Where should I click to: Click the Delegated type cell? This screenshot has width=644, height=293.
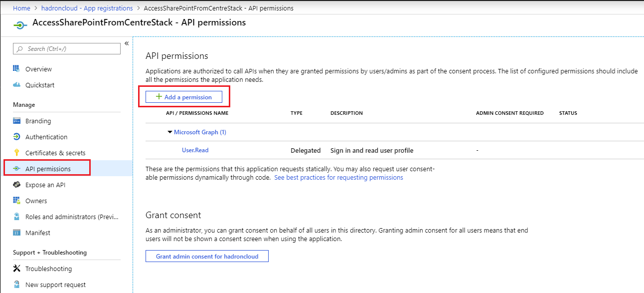pos(306,150)
